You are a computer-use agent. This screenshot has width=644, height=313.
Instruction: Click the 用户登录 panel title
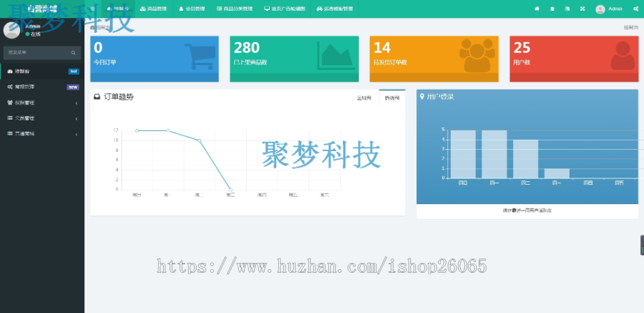click(x=440, y=97)
